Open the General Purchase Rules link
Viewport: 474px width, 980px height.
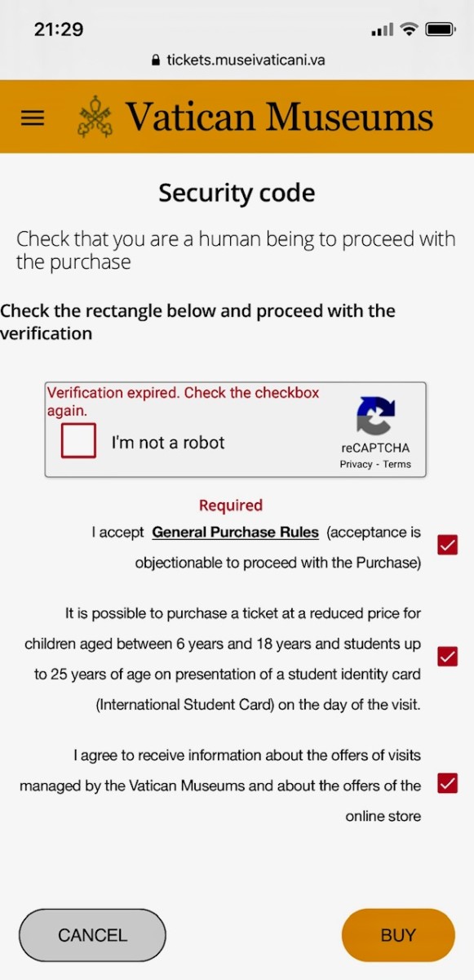pyautogui.click(x=236, y=532)
